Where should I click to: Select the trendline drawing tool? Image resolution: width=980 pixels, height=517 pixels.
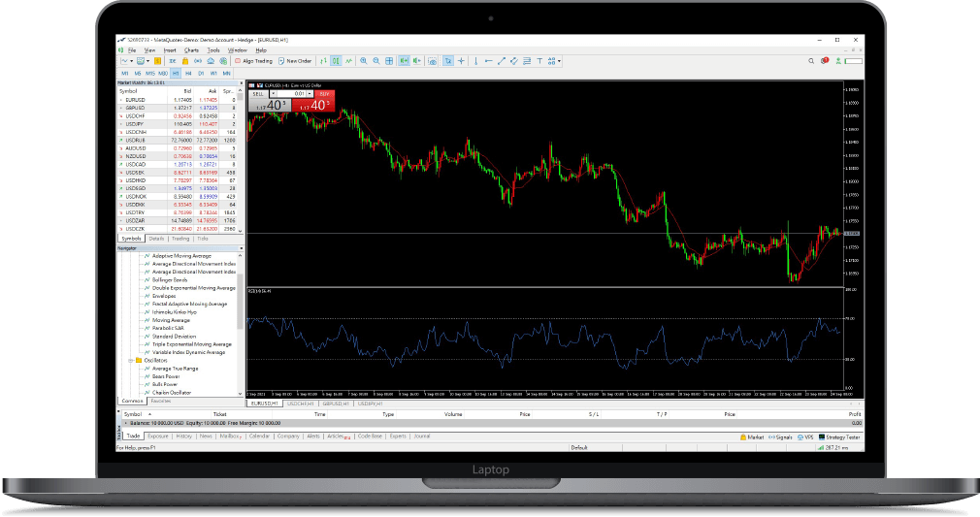501,61
